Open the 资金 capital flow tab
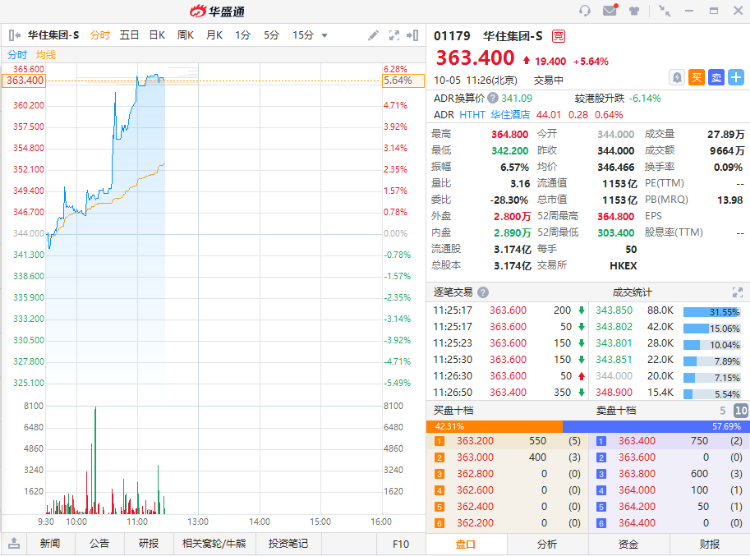 [629, 544]
